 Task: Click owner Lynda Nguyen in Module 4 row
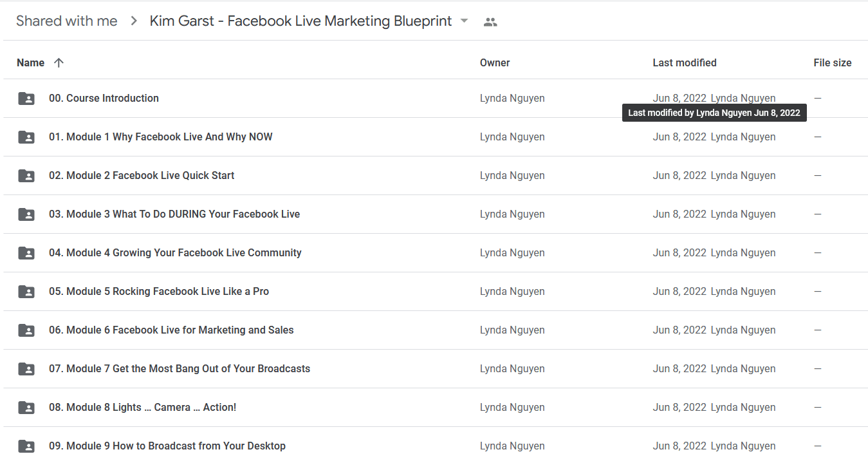[512, 252]
